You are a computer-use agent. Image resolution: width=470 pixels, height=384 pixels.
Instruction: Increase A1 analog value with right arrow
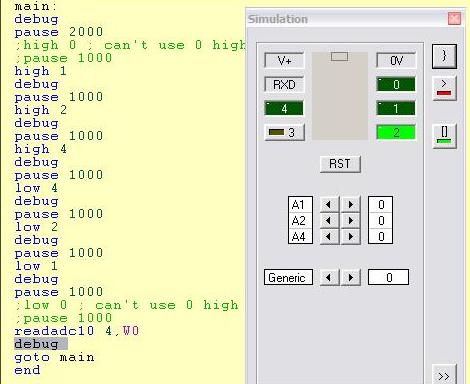(x=350, y=204)
